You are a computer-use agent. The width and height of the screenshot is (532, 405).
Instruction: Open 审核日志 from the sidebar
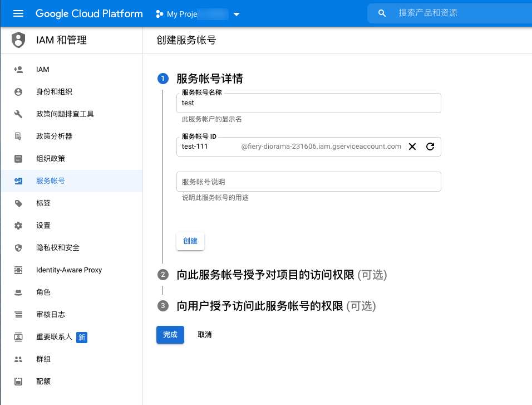51,315
